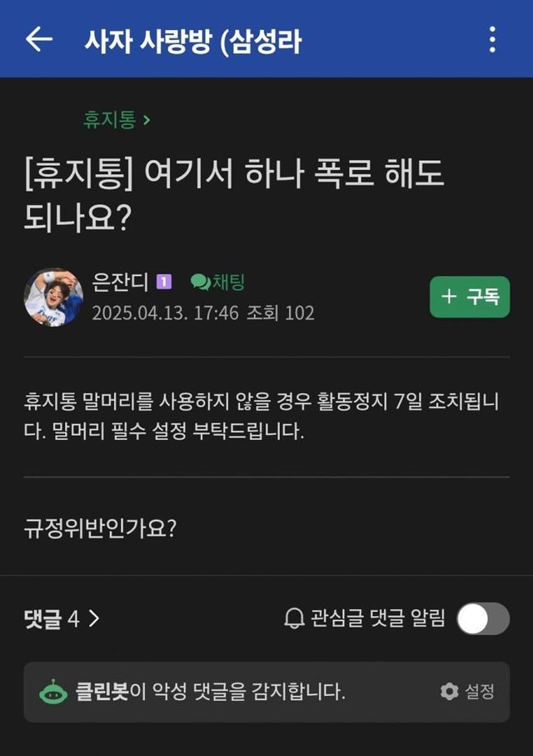533x756 pixels.
Task: Tap the 클린봇 악성 댓글 감지 banner text
Action: [x=210, y=692]
